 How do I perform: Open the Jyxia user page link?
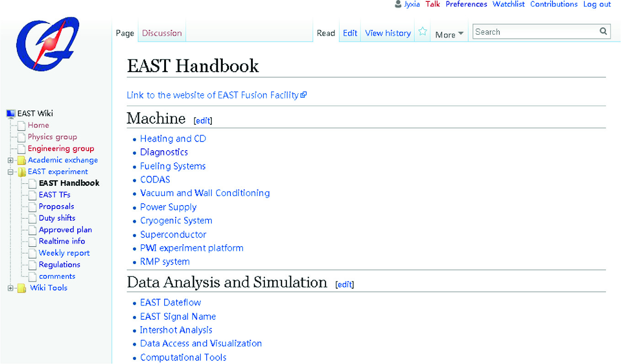pyautogui.click(x=412, y=5)
